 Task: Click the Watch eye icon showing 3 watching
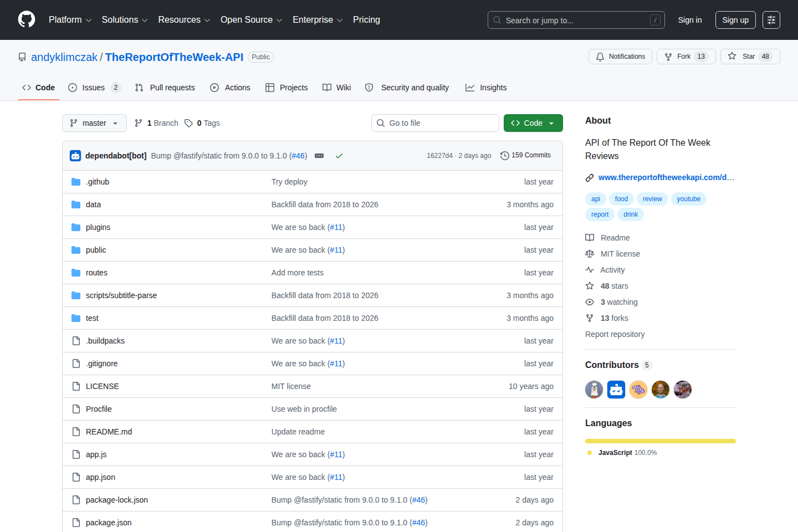[590, 302]
